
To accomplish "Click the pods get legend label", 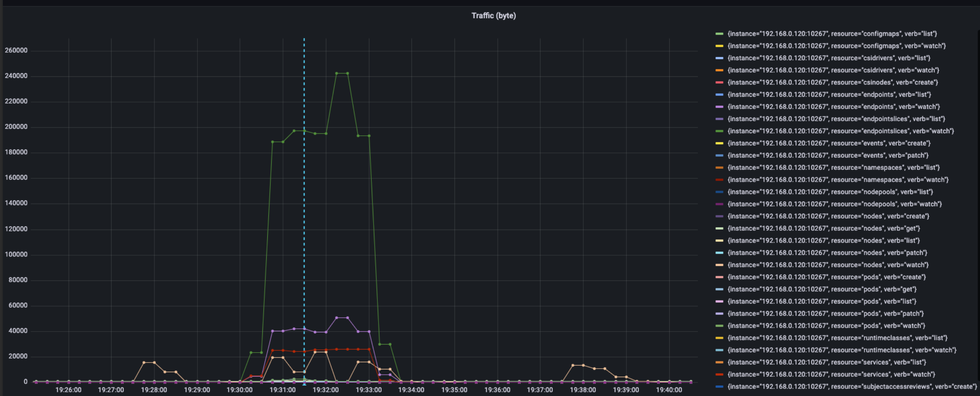I will point(822,289).
